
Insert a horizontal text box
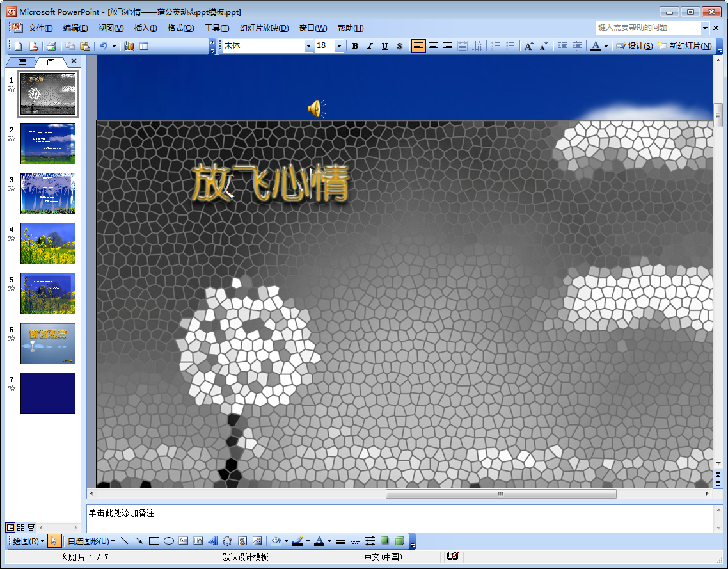click(x=184, y=541)
